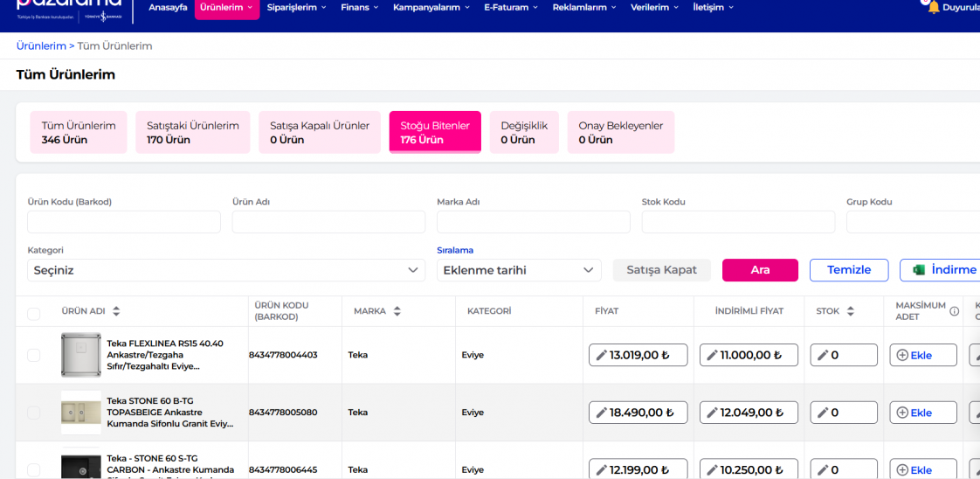The height and width of the screenshot is (479, 980).
Task: Click the Temizle button to clear filters
Action: coord(848,270)
